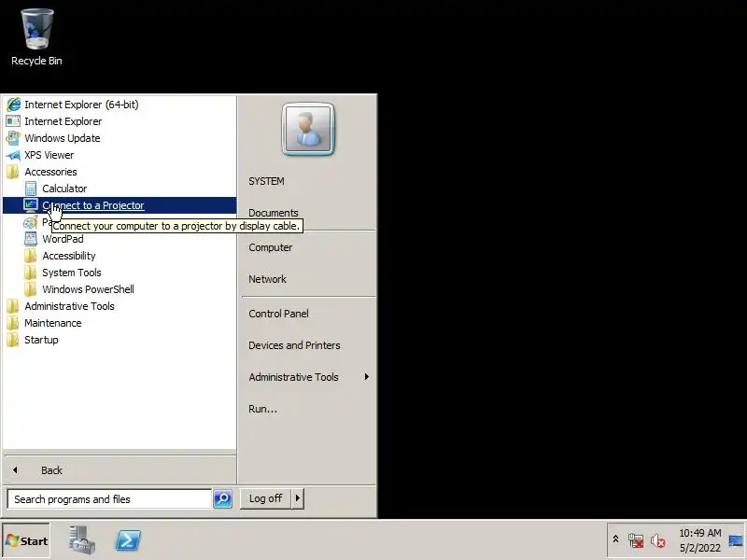
Task: Open Computer from the Start menu
Action: (x=271, y=247)
